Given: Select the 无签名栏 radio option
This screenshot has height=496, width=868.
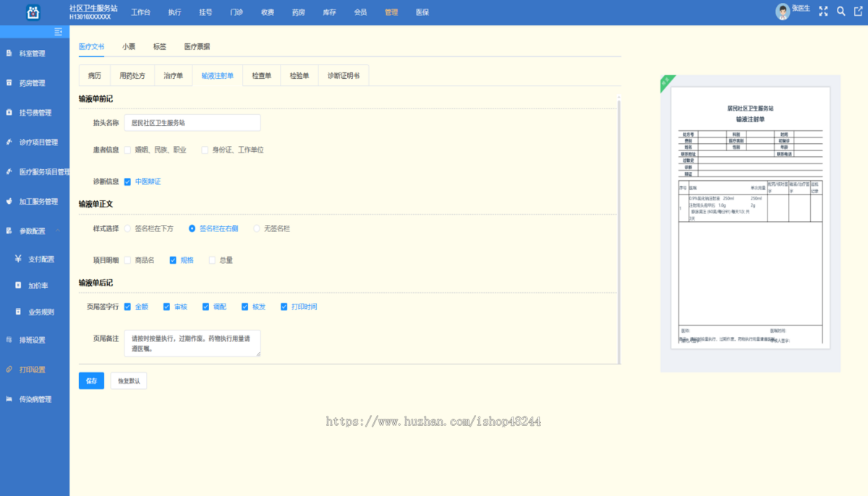Looking at the screenshot, I should coord(256,228).
